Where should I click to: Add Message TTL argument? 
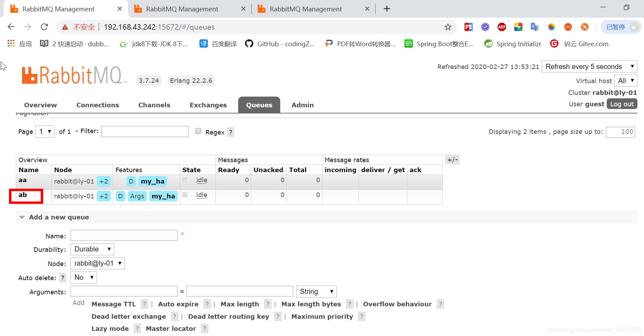tap(114, 304)
